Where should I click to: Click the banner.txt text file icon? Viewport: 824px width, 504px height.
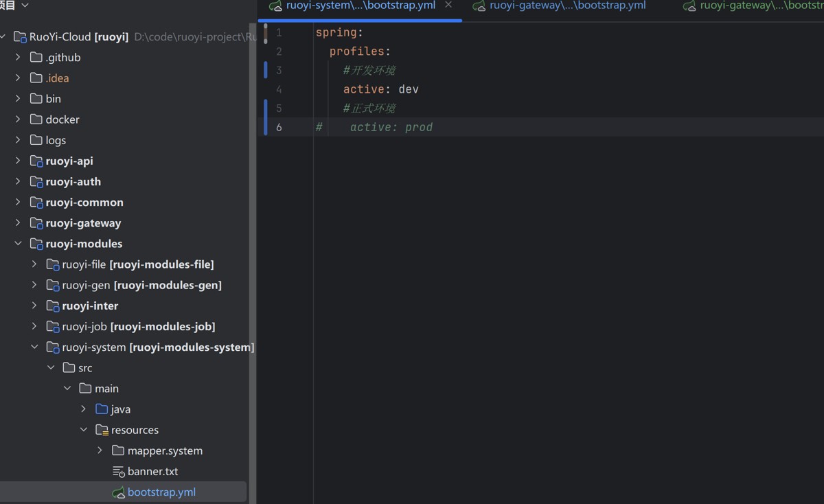point(119,472)
